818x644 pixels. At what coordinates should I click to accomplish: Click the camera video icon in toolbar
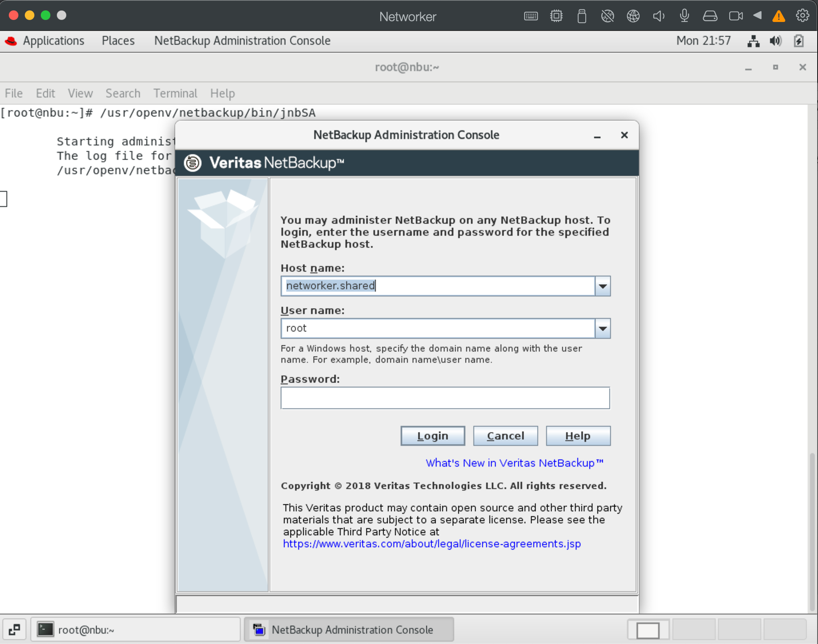735,16
